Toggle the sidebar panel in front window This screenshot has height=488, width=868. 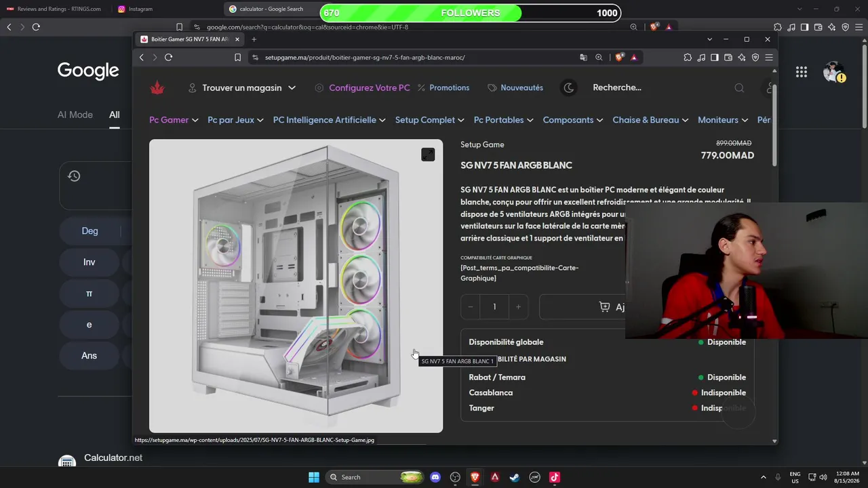tap(715, 58)
